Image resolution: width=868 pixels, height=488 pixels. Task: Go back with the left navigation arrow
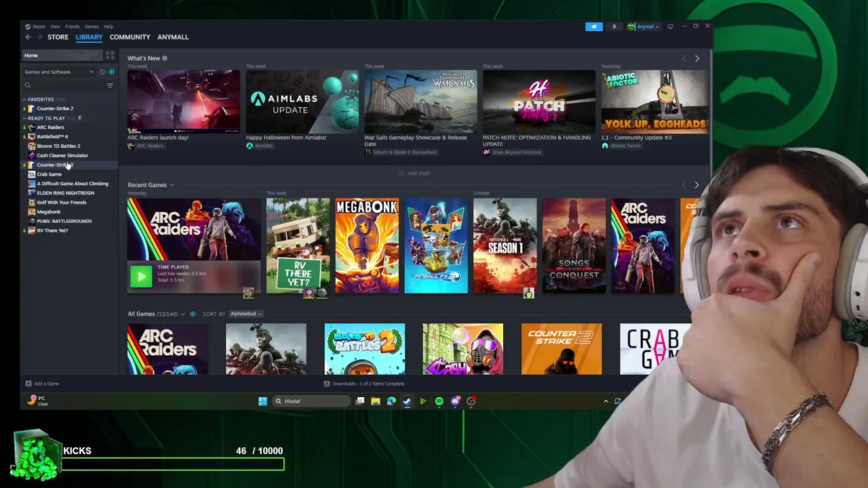coord(28,37)
